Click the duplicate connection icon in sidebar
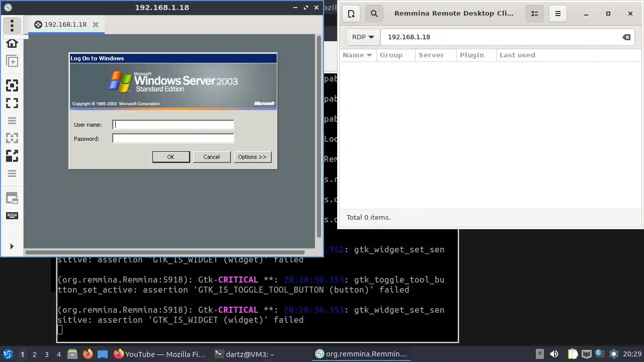The height and width of the screenshot is (362, 644). 12,61
